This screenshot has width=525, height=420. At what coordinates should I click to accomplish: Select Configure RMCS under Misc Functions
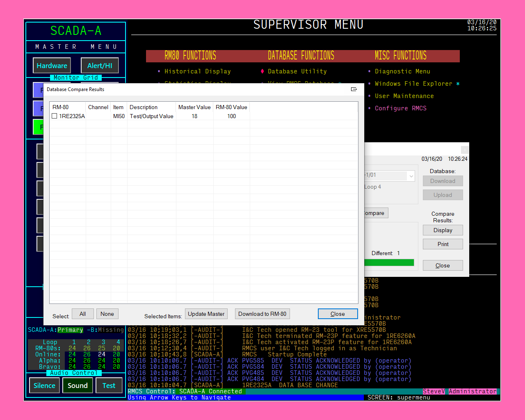pyautogui.click(x=400, y=108)
